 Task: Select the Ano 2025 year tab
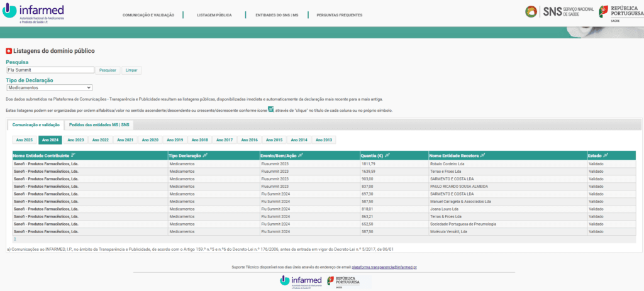click(x=24, y=140)
